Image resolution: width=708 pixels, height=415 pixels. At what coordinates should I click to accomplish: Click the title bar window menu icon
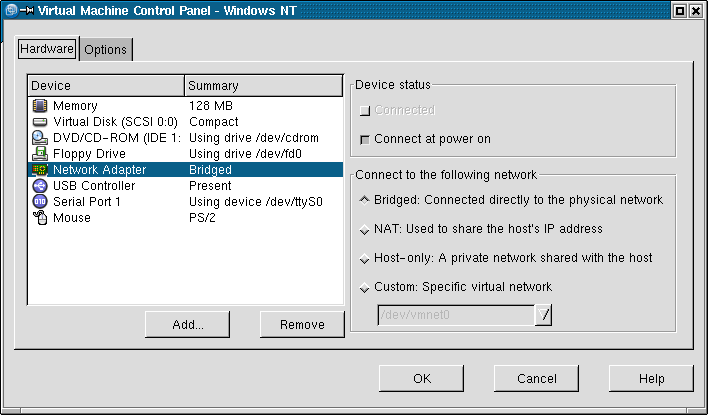(11, 10)
